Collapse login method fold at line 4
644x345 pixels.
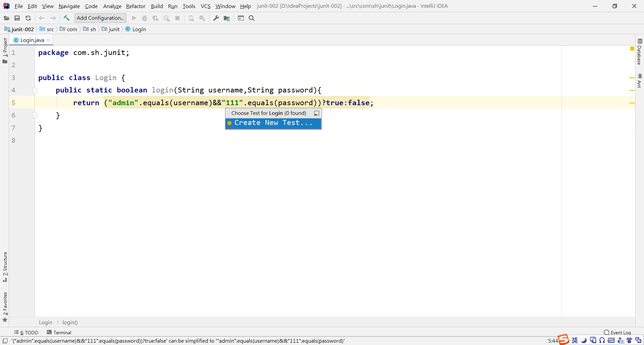click(35, 90)
